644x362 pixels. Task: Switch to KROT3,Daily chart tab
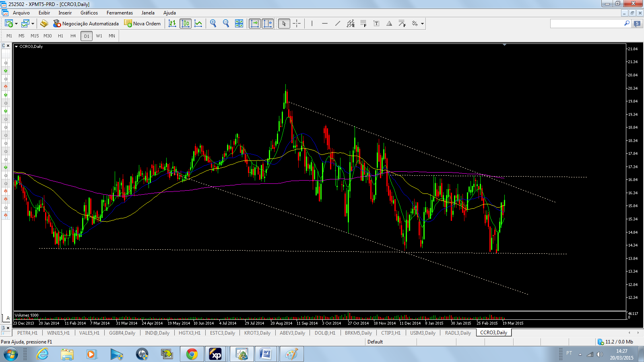pos(257,333)
